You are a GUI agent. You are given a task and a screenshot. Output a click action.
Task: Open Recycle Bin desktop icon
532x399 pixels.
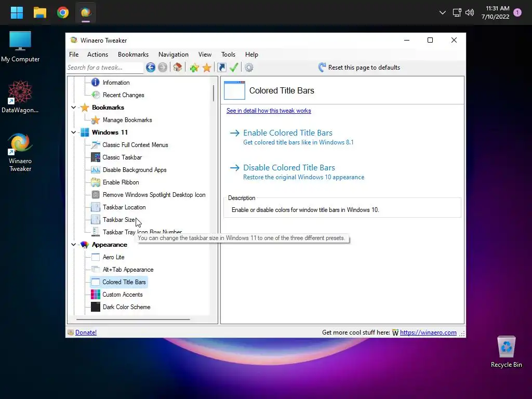coord(506,352)
